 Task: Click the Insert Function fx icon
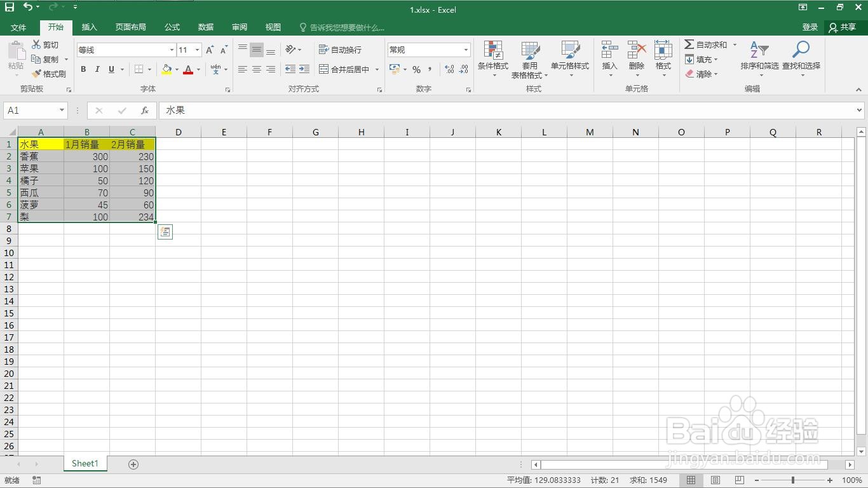pyautogui.click(x=145, y=110)
